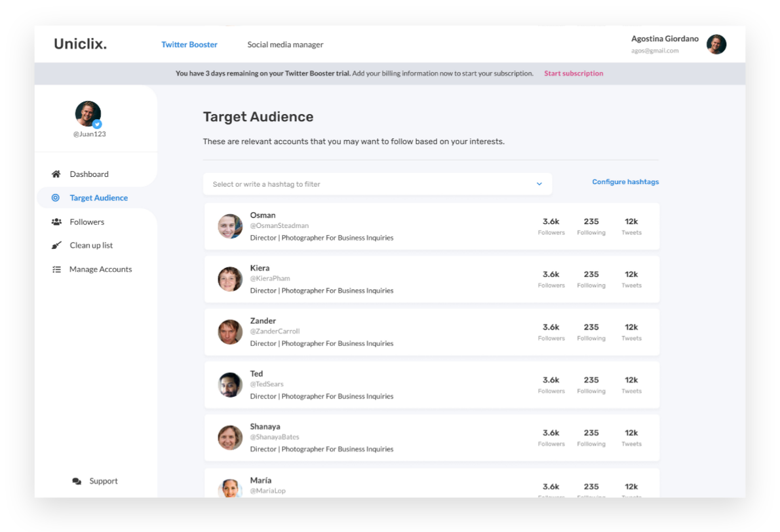The height and width of the screenshot is (532, 780).
Task: Click the name Kiera in the list
Action: (x=260, y=268)
